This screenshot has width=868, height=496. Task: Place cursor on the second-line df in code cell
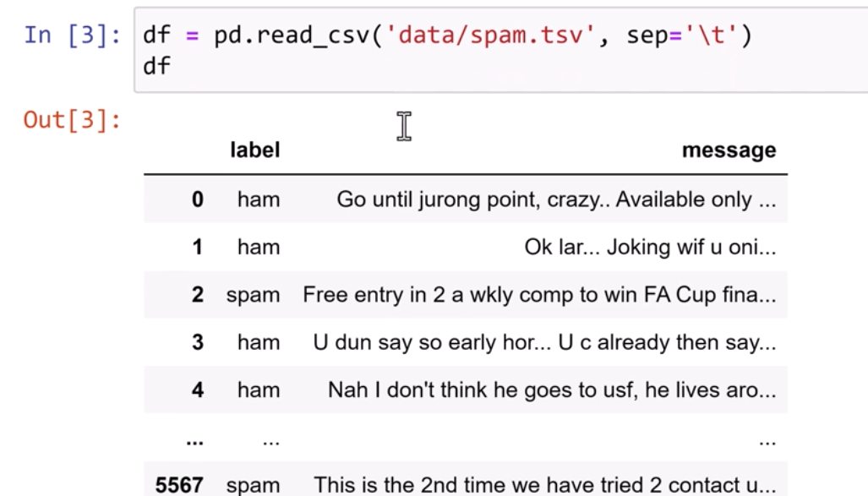(156, 67)
